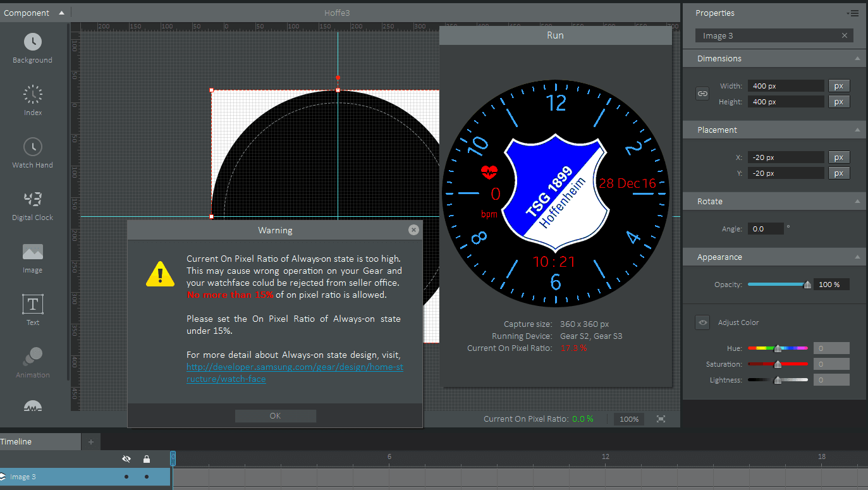Clear the Image 3 name field
This screenshot has height=490, width=868.
click(x=845, y=36)
